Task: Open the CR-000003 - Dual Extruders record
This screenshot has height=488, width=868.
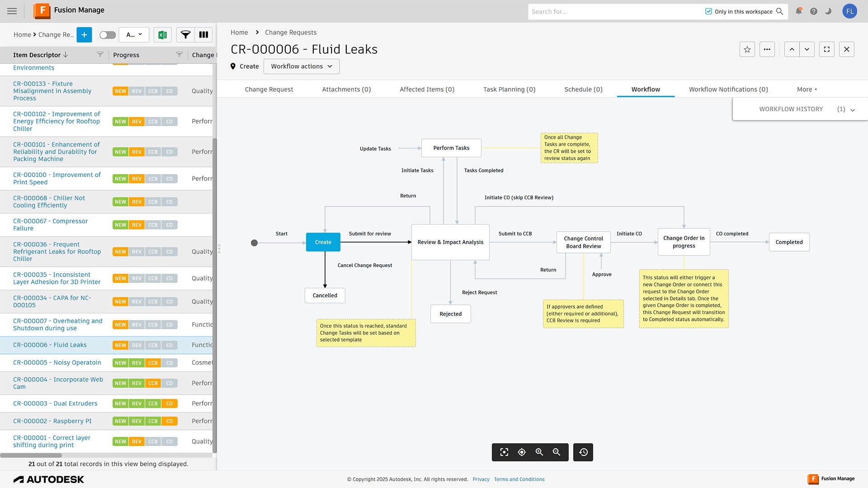Action: 55,404
